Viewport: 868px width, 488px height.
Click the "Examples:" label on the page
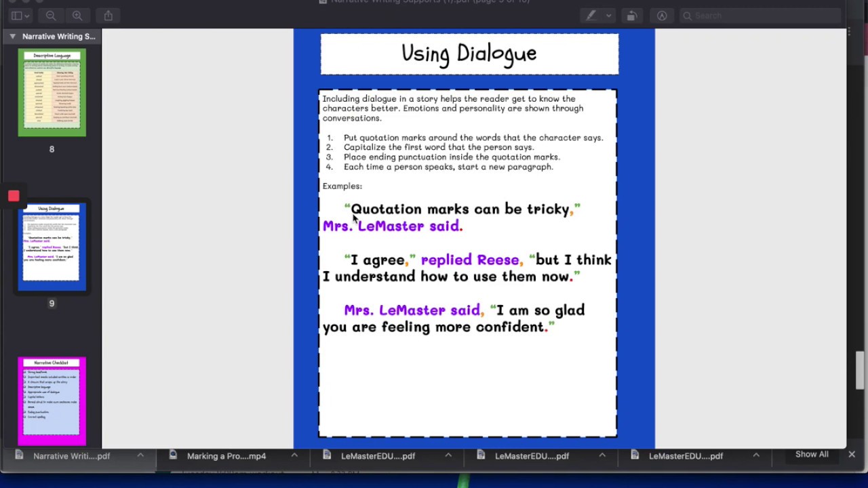coord(342,186)
